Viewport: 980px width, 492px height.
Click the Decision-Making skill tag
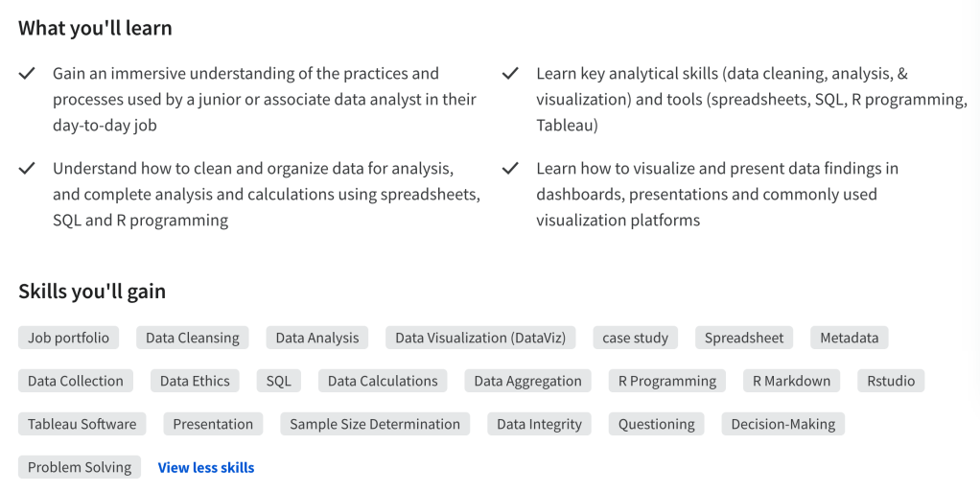click(782, 424)
